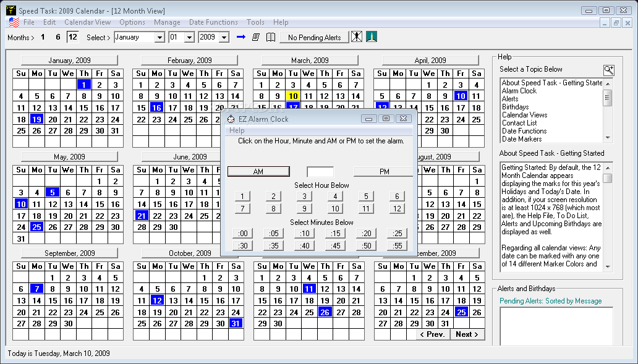Open the notes scroll icon in toolbar

(x=255, y=37)
